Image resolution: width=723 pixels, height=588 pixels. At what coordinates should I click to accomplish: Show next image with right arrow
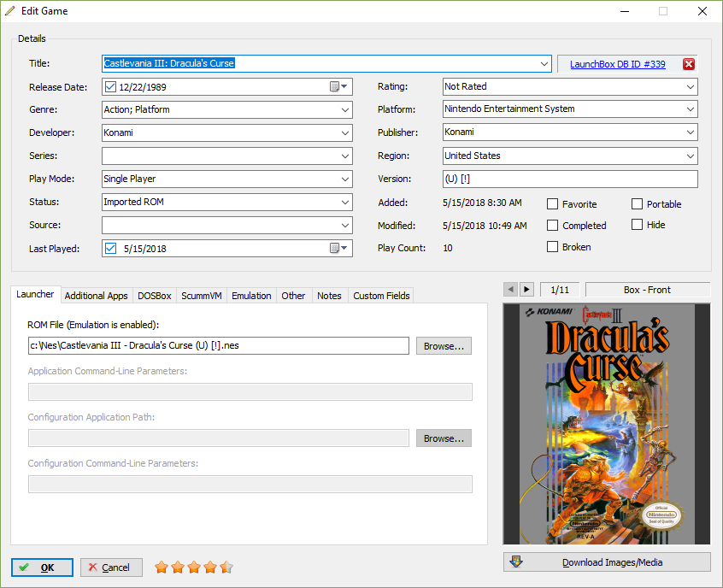(x=526, y=290)
